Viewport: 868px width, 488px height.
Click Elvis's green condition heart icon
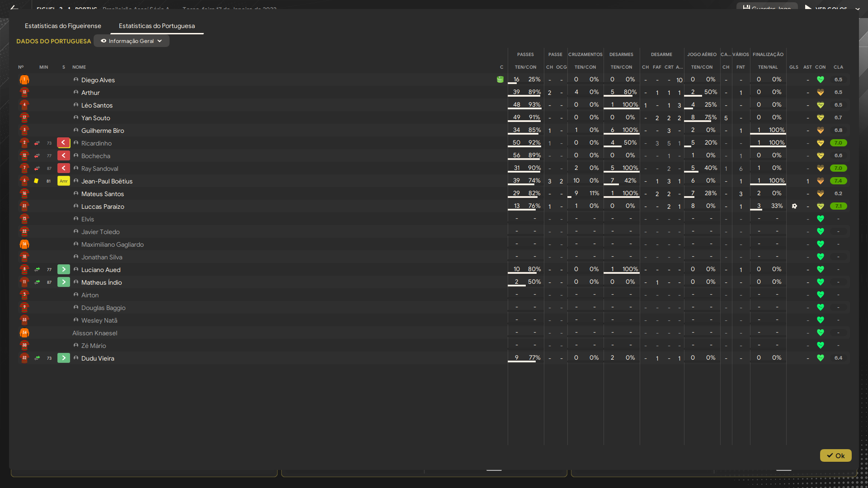821,219
